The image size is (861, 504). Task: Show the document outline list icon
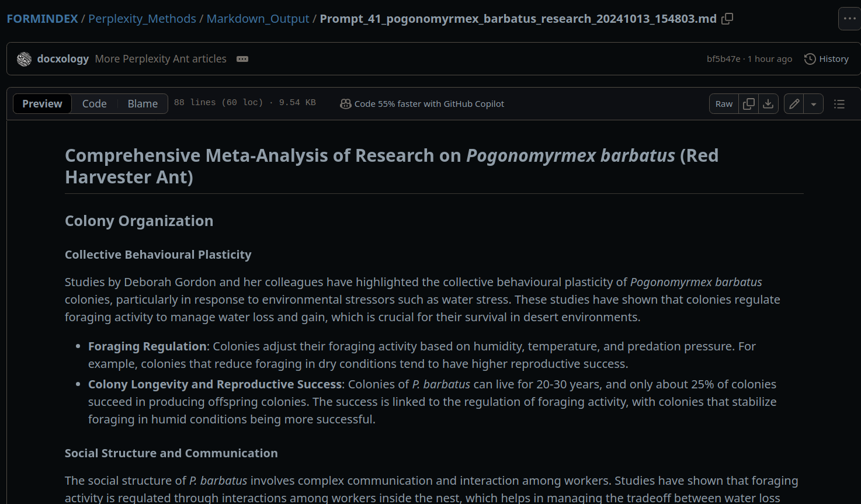[x=839, y=104]
